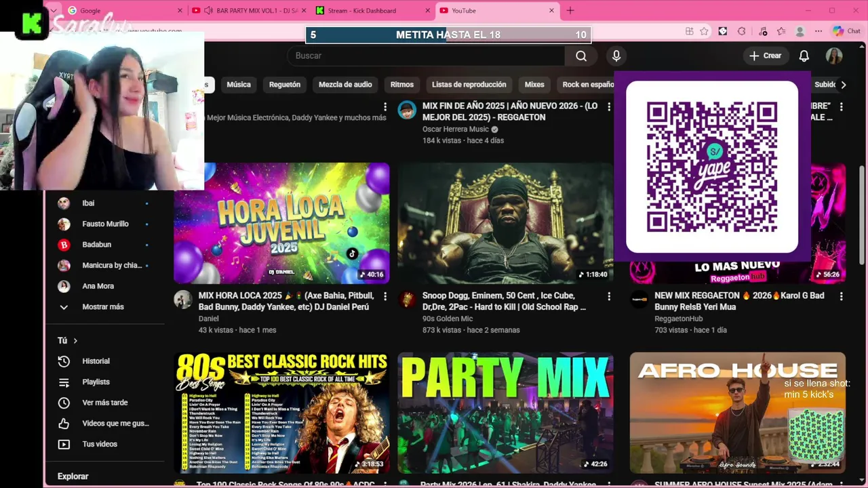Close the Google browser tab
The width and height of the screenshot is (868, 488).
[180, 11]
